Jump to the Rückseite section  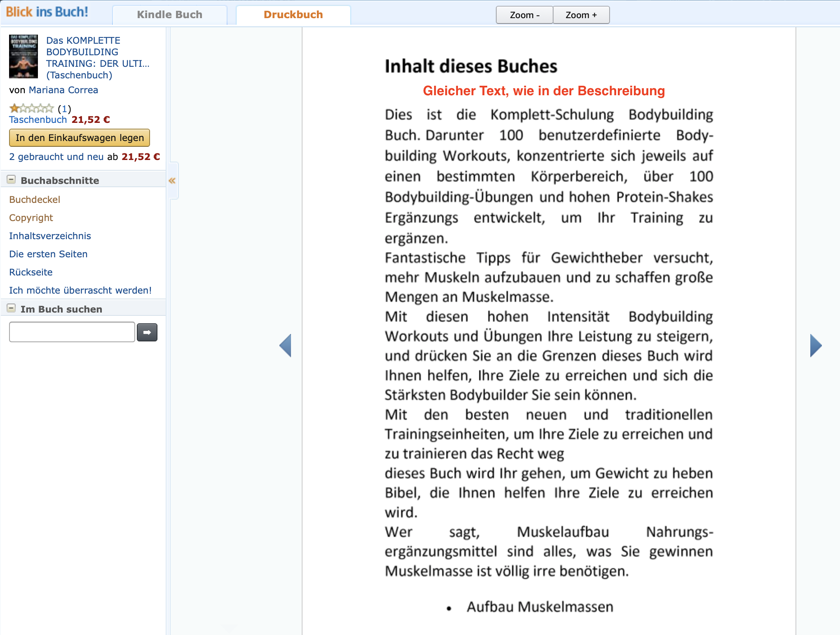click(31, 272)
